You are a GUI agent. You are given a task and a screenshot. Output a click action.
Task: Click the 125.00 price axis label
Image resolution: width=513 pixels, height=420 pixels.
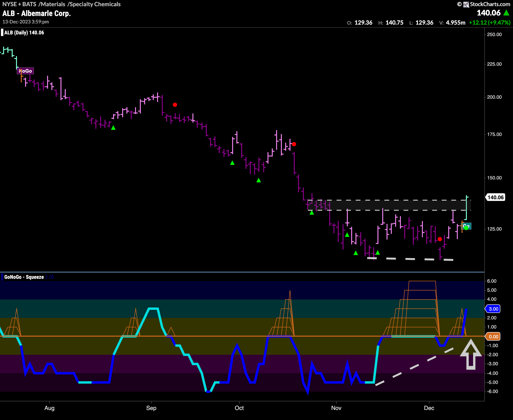coord(494,229)
